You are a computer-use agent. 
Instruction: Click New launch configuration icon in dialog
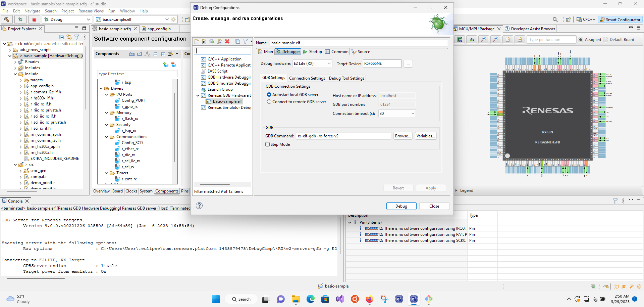(x=197, y=41)
